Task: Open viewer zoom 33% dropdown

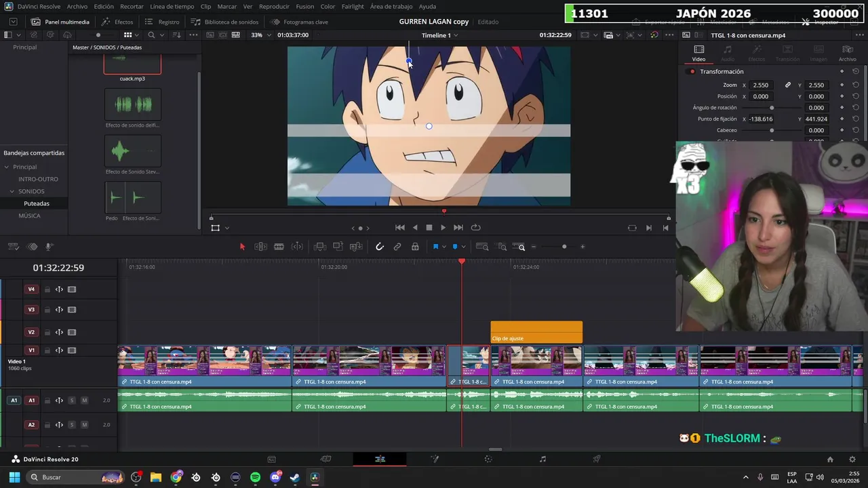Action: pos(261,35)
